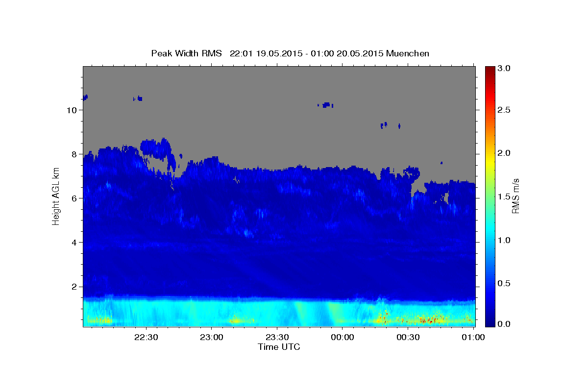Click the plot title 'Peak Width RMS'
The image size is (588, 392).
pyautogui.click(x=186, y=53)
